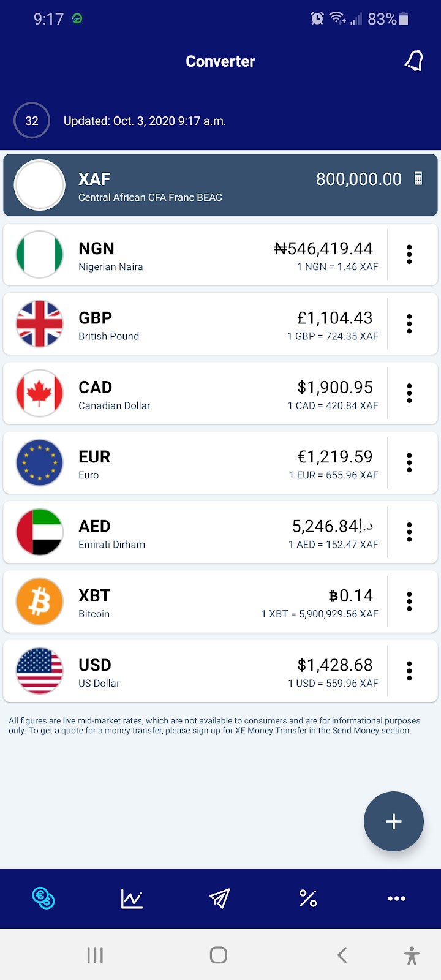441x980 pixels.
Task: Open the three-dot menu for Bitcoin XBT
Action: click(409, 601)
